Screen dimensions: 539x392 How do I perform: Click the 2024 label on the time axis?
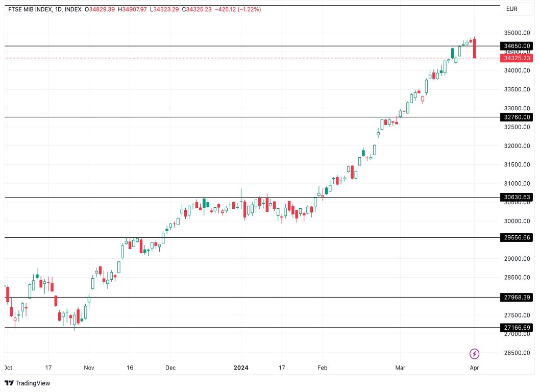[240, 367]
